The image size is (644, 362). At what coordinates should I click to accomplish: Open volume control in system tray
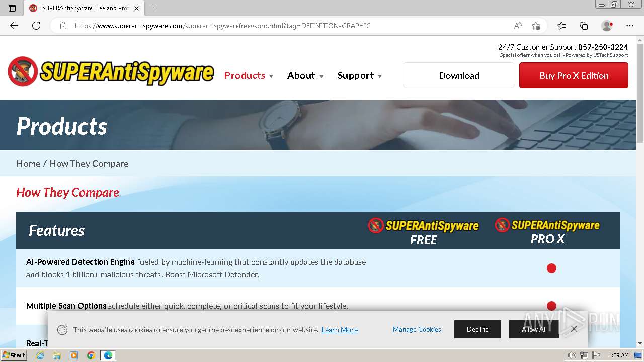point(572,355)
